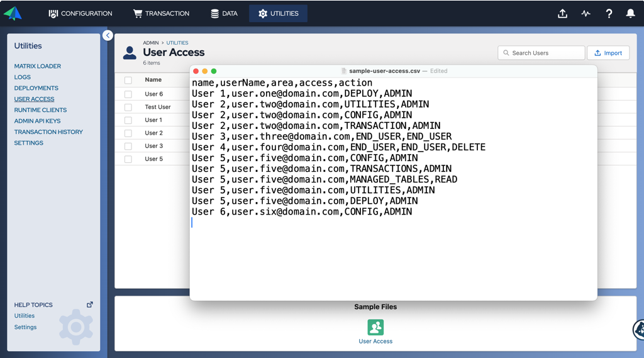Viewport: 644px width, 358px height.
Task: Select User Access in sidebar
Action: (x=34, y=99)
